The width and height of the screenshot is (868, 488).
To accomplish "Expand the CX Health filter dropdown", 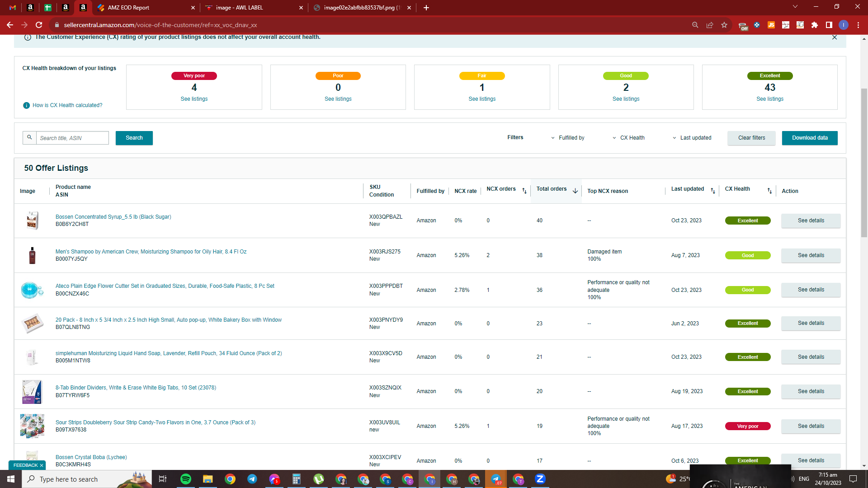I will pyautogui.click(x=629, y=138).
